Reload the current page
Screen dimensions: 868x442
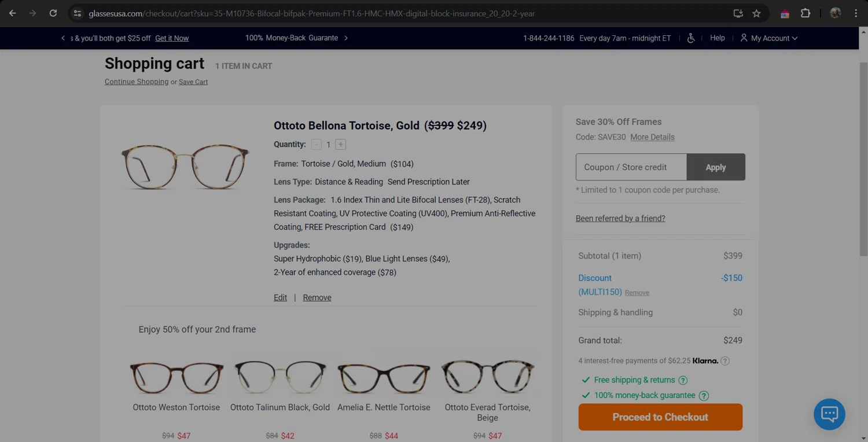click(53, 13)
